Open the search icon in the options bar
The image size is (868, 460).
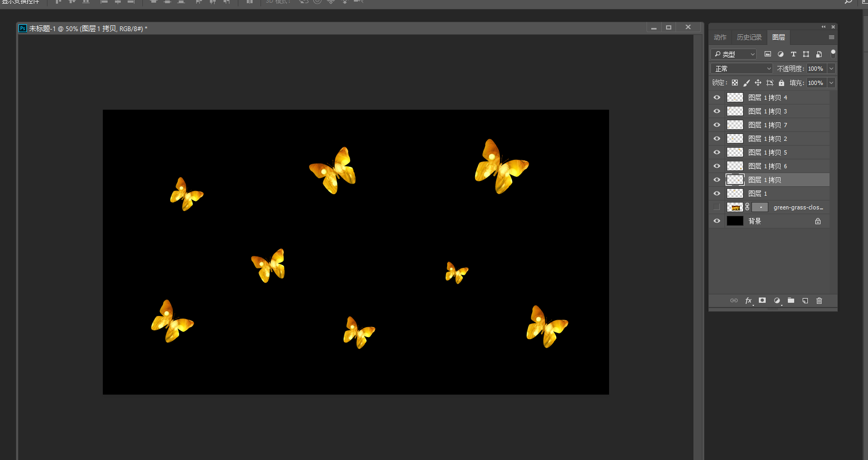[x=848, y=2]
